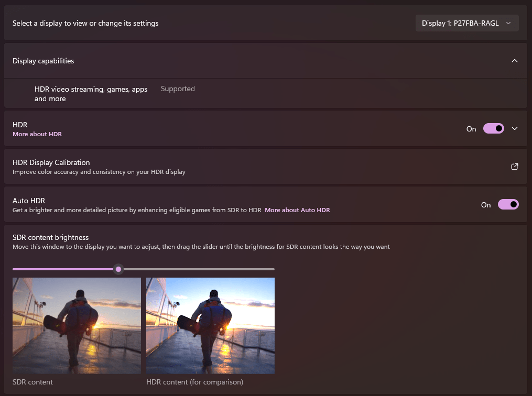Click the Select a display instruction label
Image resolution: width=532 pixels, height=396 pixels.
85,23
